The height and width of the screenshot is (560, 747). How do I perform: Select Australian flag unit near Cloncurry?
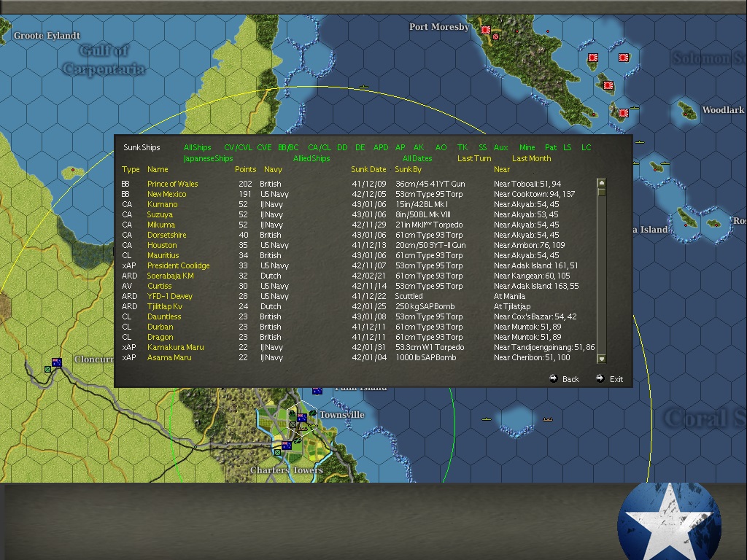(x=57, y=362)
